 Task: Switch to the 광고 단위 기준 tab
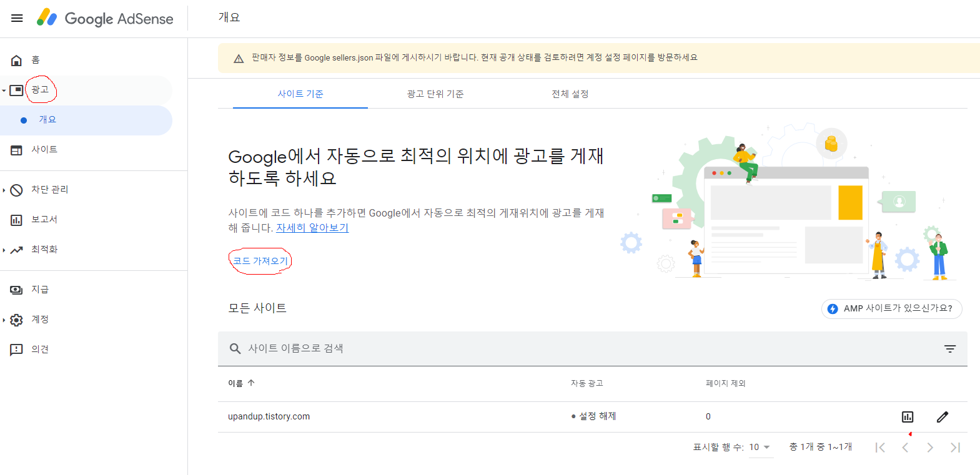[x=435, y=94]
